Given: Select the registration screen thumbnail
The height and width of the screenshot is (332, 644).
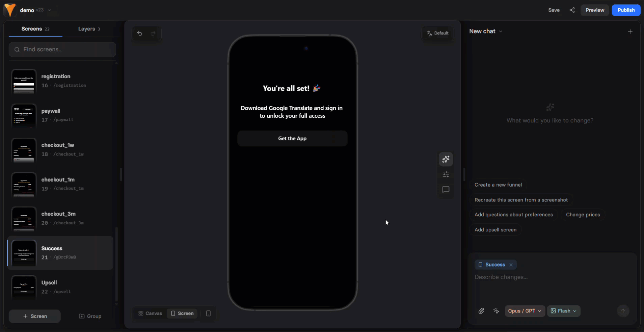Looking at the screenshot, I should [x=24, y=81].
